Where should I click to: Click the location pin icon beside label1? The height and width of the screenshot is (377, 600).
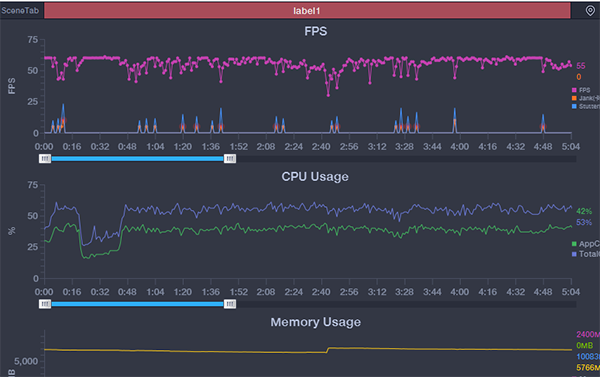[590, 11]
